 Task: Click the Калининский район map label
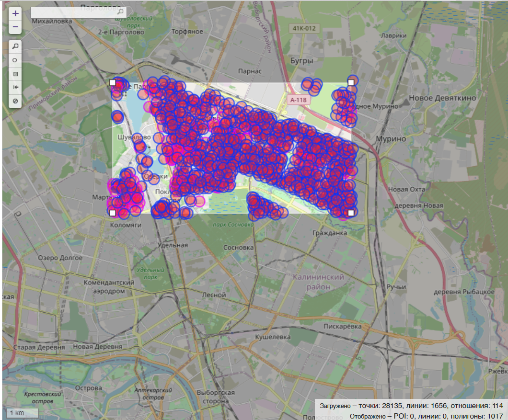tap(319, 282)
